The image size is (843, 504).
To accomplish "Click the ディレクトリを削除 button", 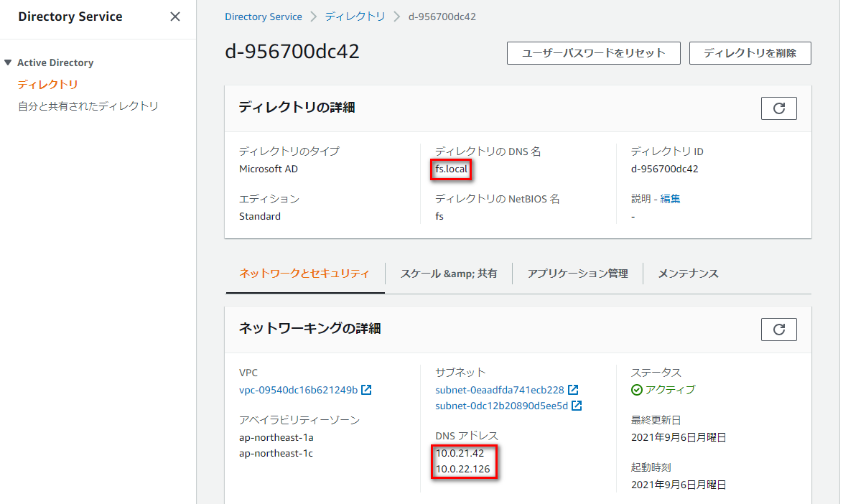I will [x=750, y=52].
